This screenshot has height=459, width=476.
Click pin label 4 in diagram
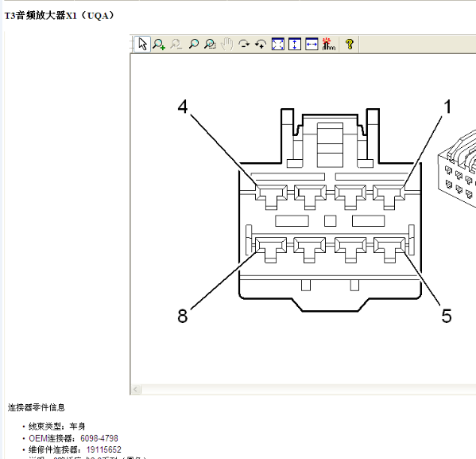[x=183, y=107]
